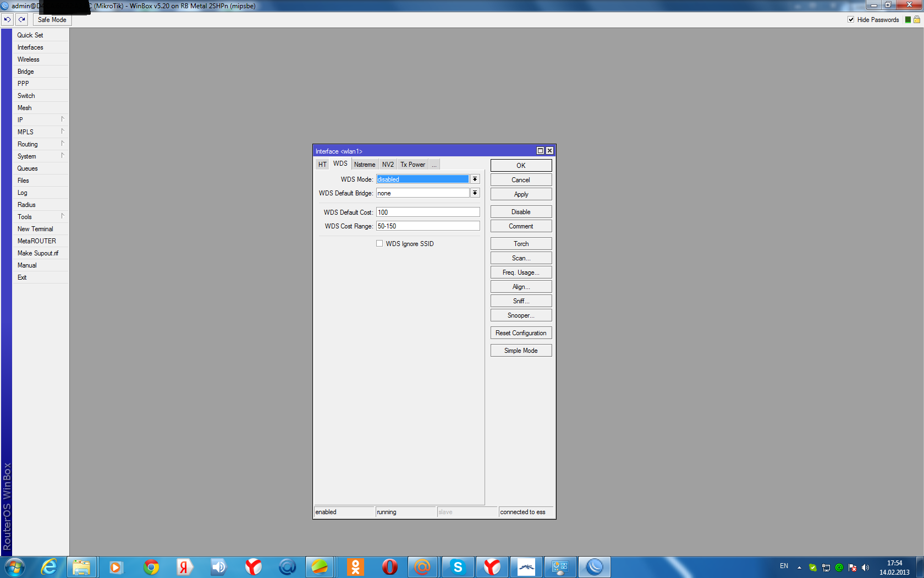This screenshot has height=578, width=924.
Task: Toggle the Hide Passwords checkbox
Action: [851, 20]
